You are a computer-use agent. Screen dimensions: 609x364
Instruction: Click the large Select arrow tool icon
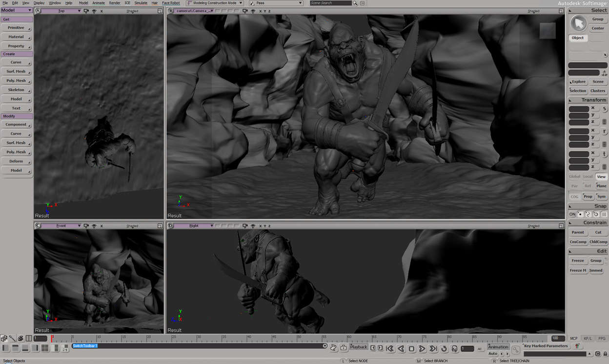(578, 23)
